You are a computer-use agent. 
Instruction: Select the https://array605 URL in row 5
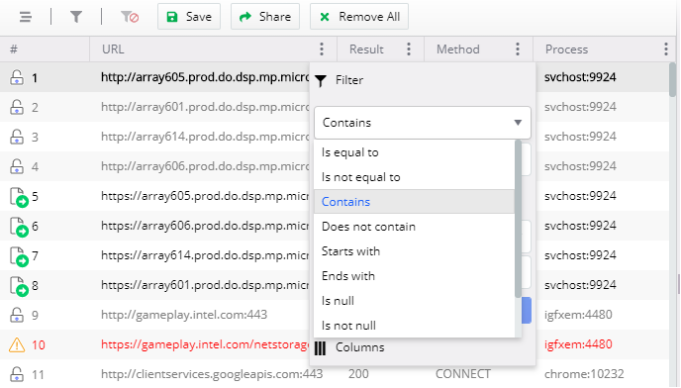point(205,196)
